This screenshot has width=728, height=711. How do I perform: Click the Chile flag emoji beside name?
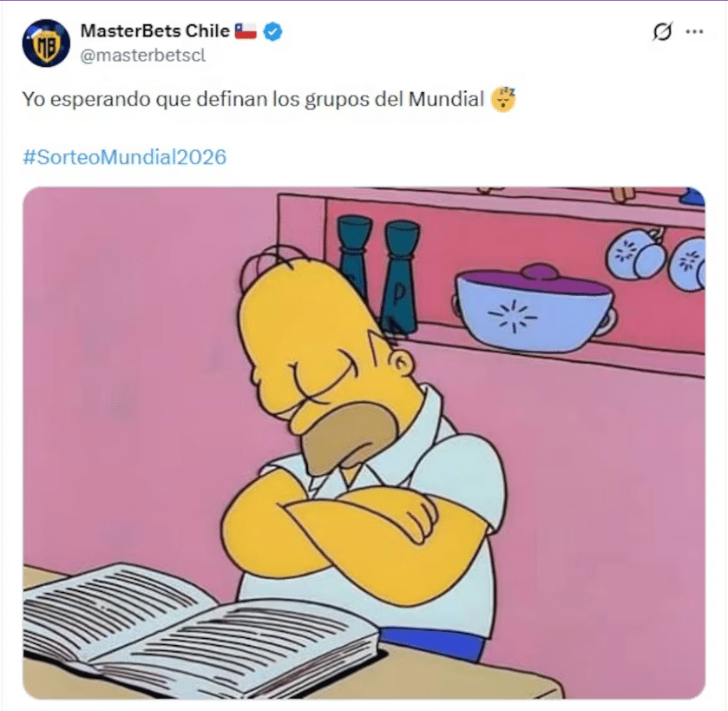pyautogui.click(x=246, y=31)
